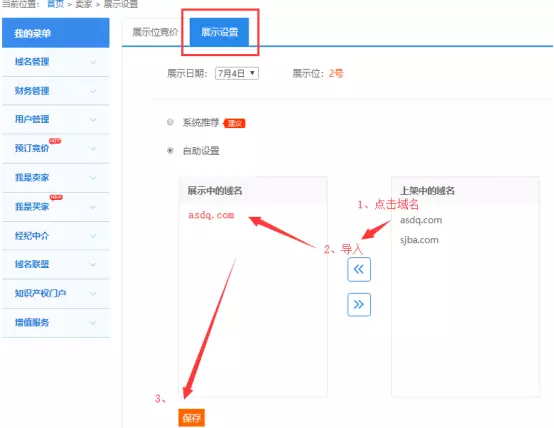Select asdq.com in 上架中的域名 list
Image resolution: width=554 pixels, height=428 pixels.
(x=421, y=220)
